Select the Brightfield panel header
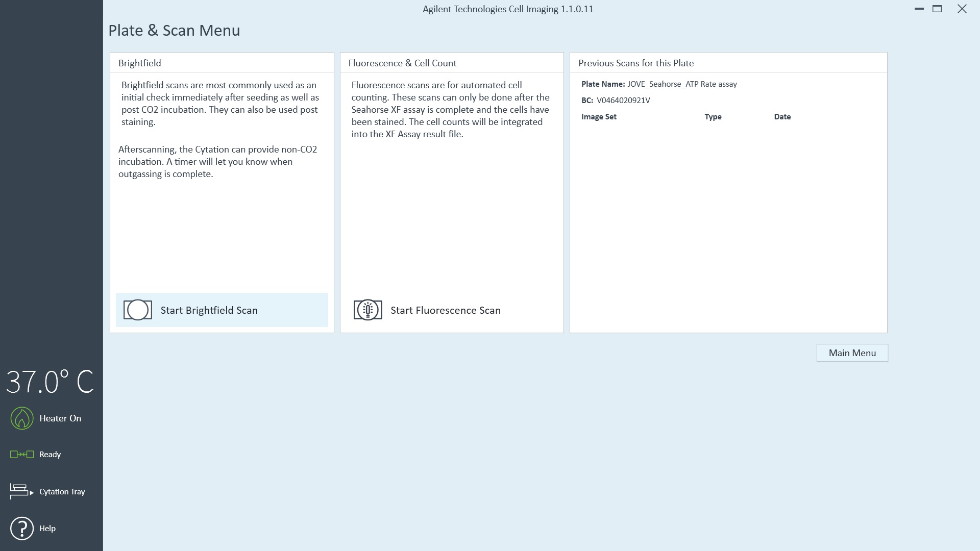 point(140,63)
